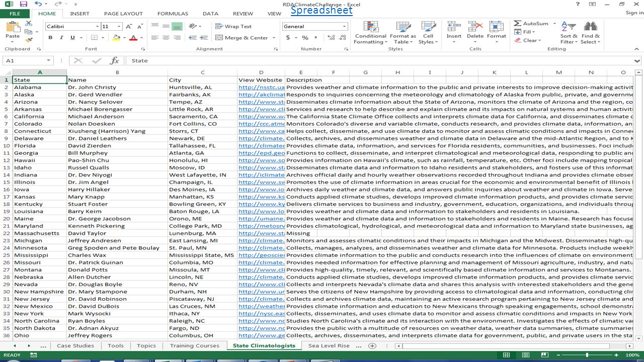The image size is (644, 362).
Task: Toggle Bold formatting
Action: tap(50, 38)
